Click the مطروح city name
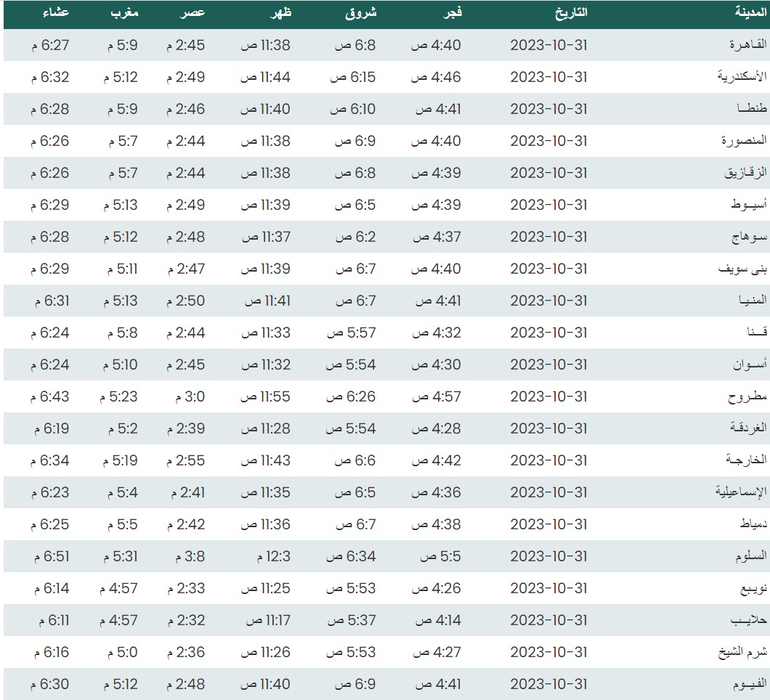This screenshot has width=770, height=700. 747,396
